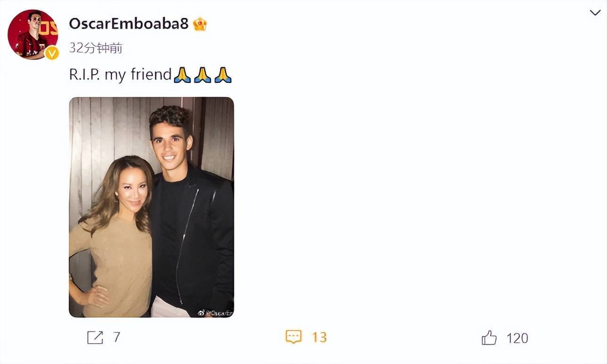Open the user avatar picture

pos(32,34)
